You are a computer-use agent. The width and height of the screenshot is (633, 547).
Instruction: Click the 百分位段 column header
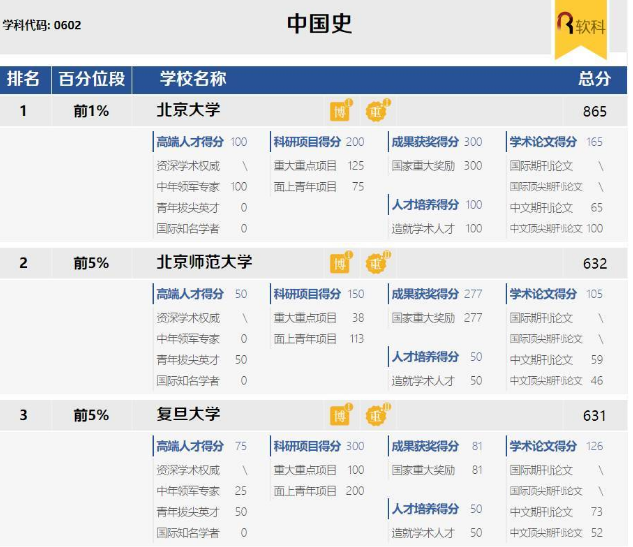click(92, 79)
